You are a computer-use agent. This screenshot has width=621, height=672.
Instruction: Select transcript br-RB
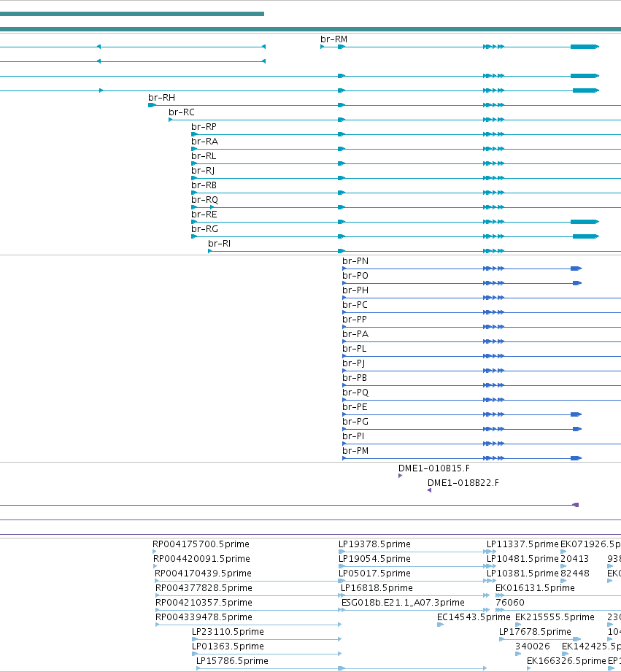click(x=204, y=185)
